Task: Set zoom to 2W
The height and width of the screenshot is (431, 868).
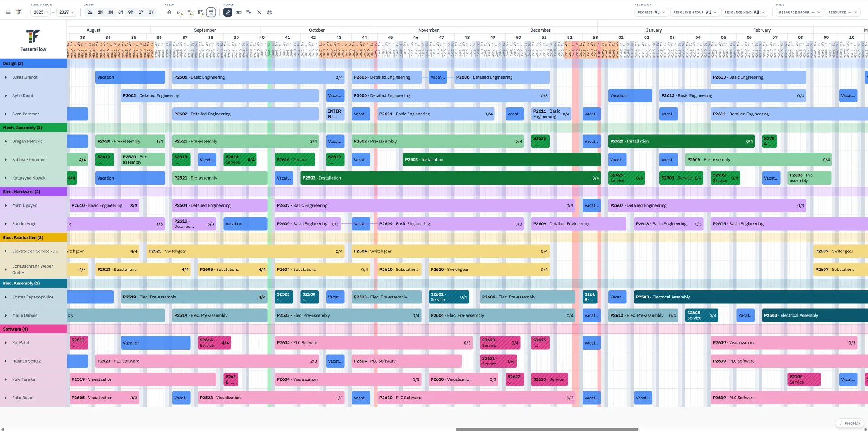Action: pos(90,12)
